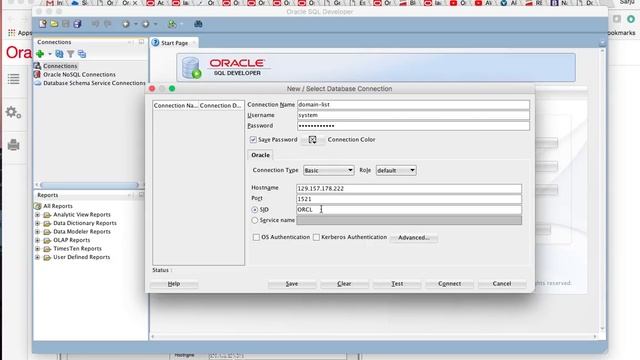Click the Cancel button
Screen dimensions: 640x360
tap(502, 284)
